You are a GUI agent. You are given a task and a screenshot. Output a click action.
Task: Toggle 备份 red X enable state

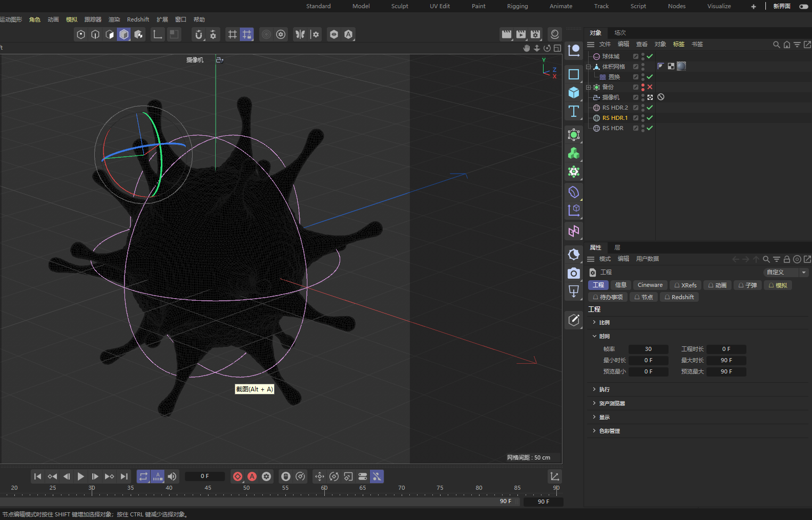(x=650, y=87)
